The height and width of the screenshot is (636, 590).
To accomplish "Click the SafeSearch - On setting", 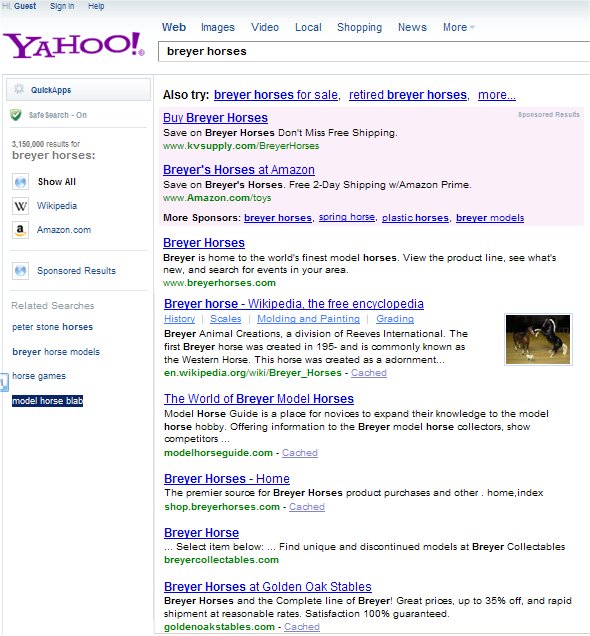I will point(58,115).
